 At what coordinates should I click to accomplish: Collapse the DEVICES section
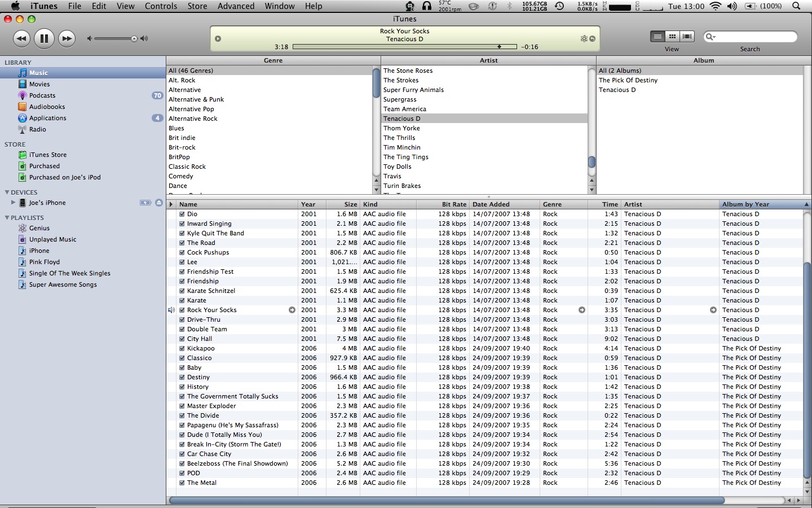[7, 192]
